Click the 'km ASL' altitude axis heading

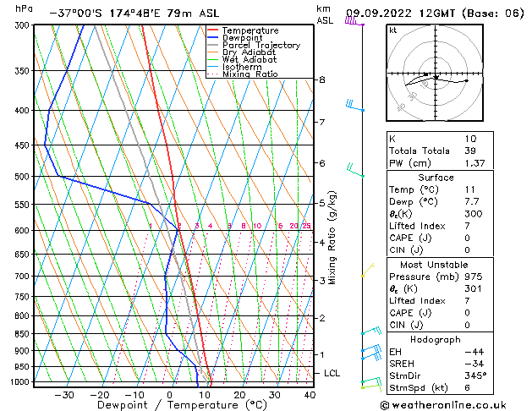(x=325, y=14)
